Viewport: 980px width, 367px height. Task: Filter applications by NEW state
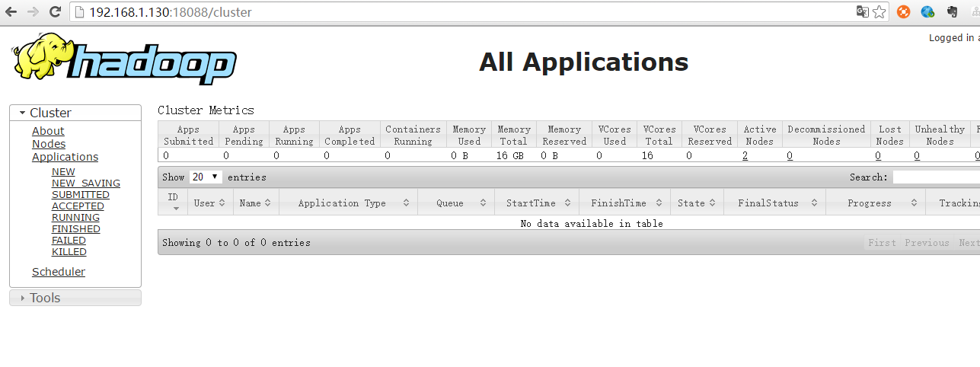[x=63, y=172]
